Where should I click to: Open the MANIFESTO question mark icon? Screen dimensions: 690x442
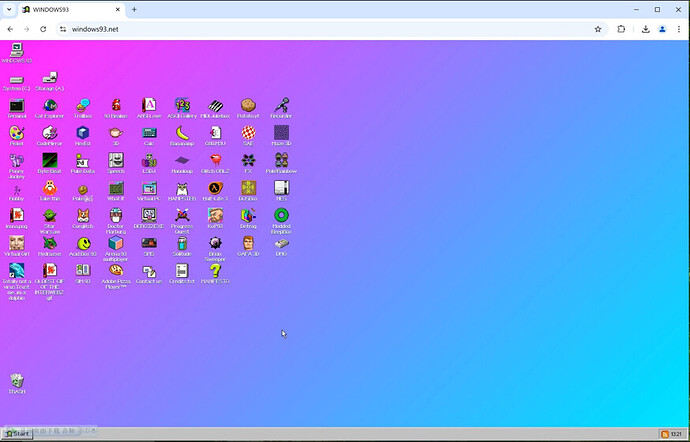[x=215, y=271]
